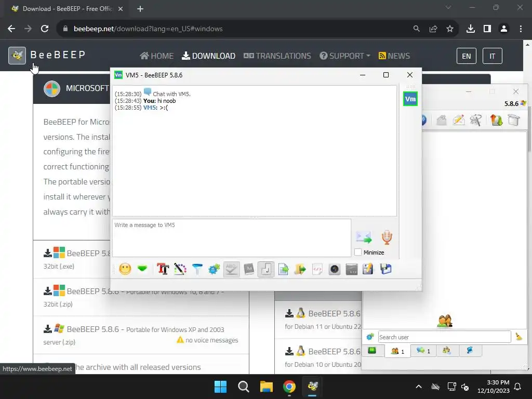Click the broom clear search icon

pos(519,337)
